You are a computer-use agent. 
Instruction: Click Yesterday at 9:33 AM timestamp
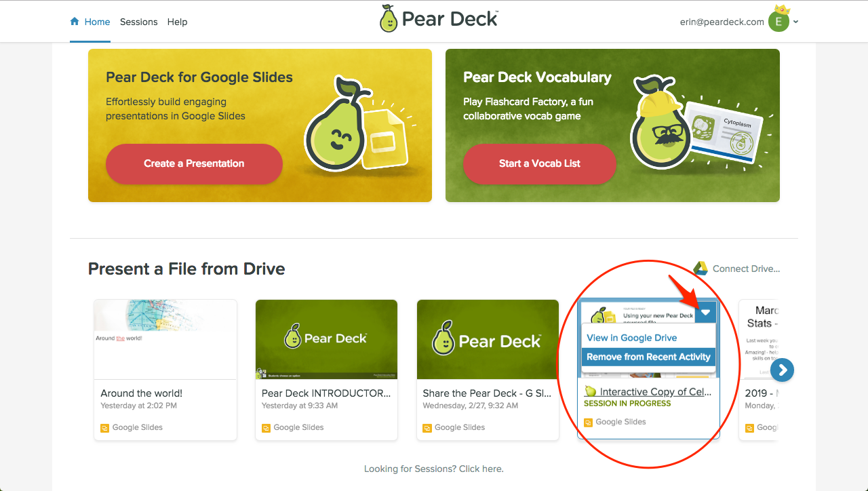click(300, 406)
